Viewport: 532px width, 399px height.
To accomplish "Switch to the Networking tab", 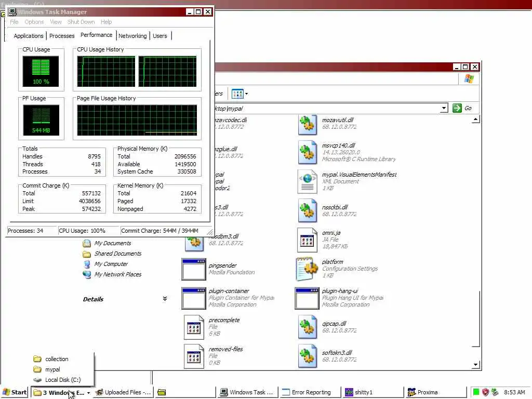I will (x=132, y=36).
